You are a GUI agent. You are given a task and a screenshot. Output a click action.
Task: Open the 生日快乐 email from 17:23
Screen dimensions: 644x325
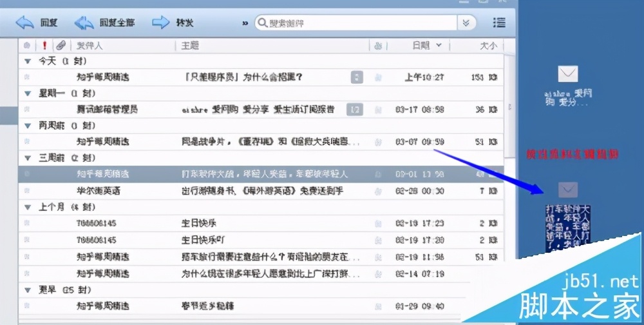coord(261,223)
